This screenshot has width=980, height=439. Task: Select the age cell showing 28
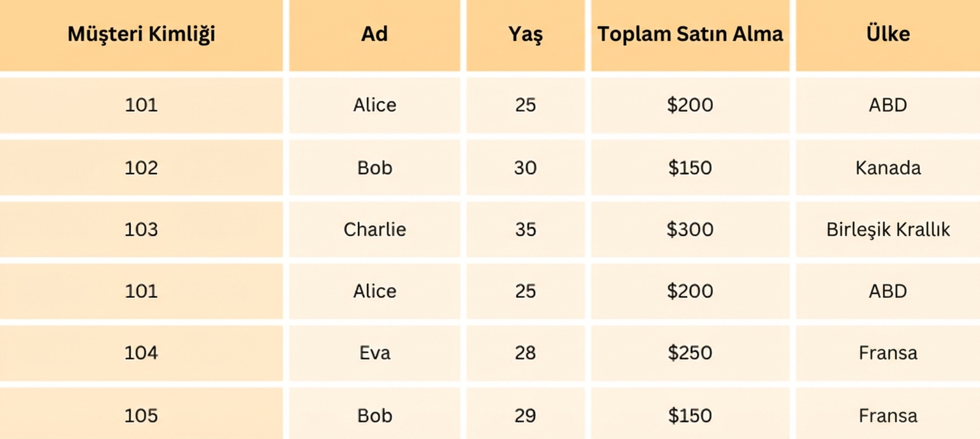pos(525,353)
